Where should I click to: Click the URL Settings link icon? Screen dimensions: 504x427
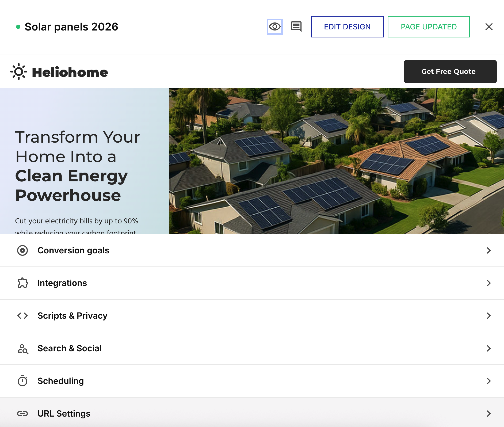[x=22, y=414]
